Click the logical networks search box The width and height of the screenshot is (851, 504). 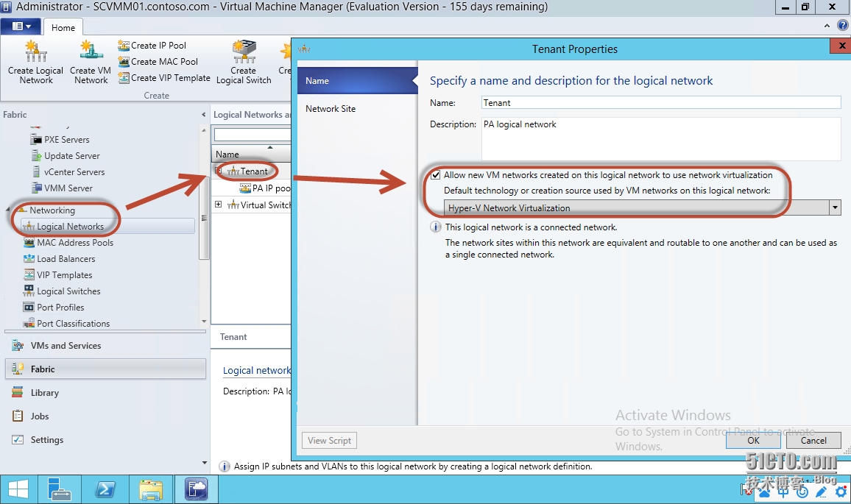point(253,134)
